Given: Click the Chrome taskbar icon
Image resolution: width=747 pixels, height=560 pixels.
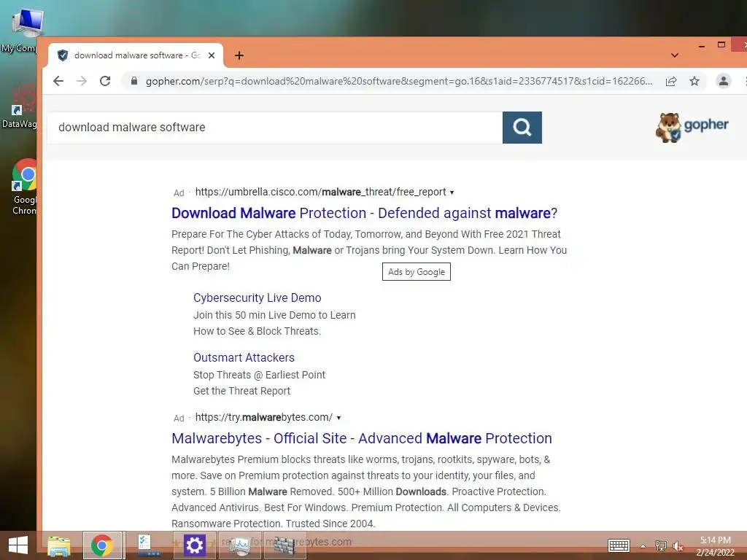Looking at the screenshot, I should click(103, 545).
